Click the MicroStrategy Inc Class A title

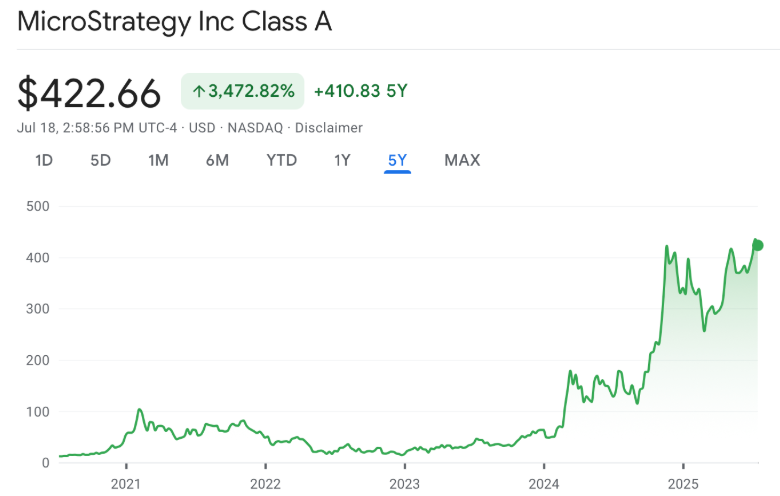(x=175, y=22)
